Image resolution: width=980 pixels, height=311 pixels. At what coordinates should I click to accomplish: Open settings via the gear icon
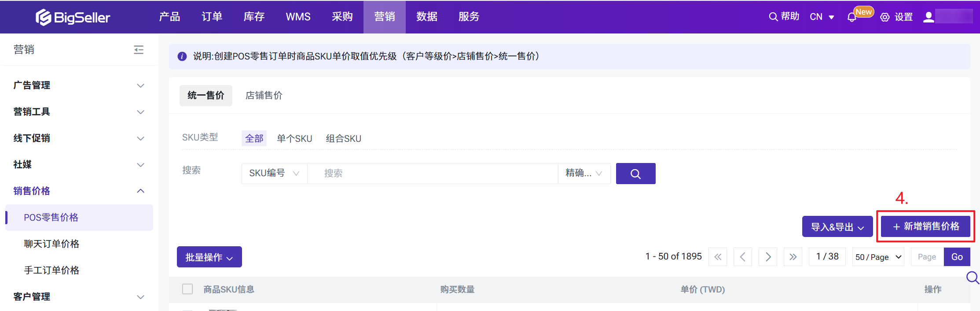coord(885,17)
